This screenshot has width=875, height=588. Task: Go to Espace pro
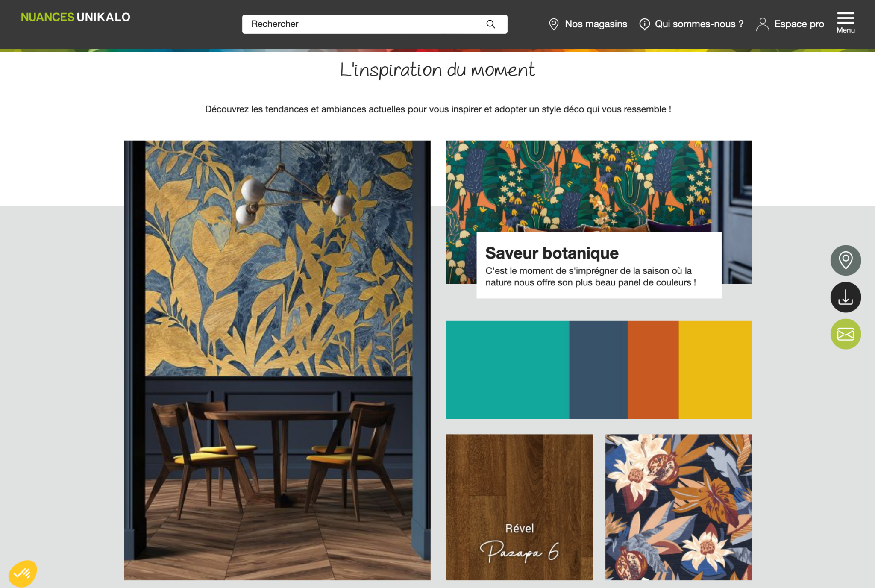click(x=799, y=24)
